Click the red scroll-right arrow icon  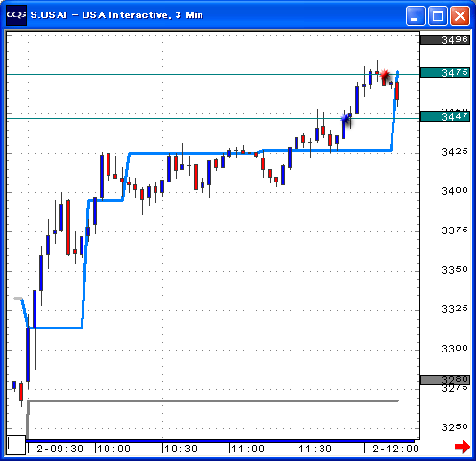[463, 447]
